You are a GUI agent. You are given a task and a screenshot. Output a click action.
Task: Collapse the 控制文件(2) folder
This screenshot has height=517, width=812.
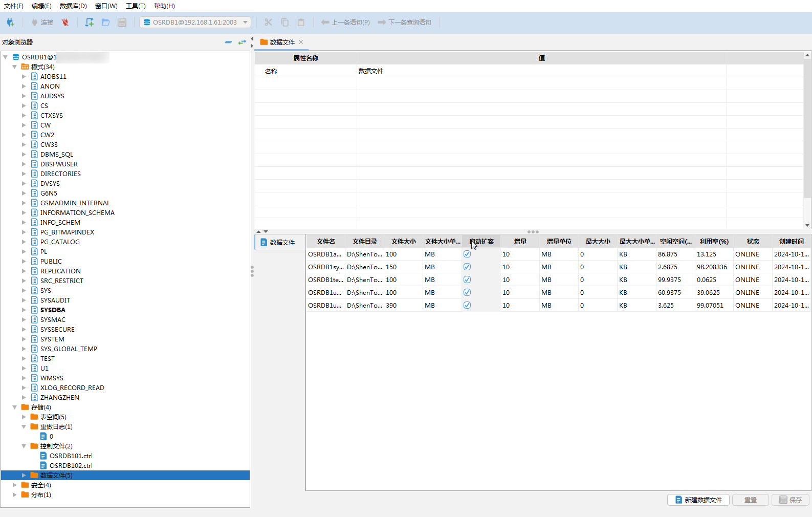(x=24, y=446)
